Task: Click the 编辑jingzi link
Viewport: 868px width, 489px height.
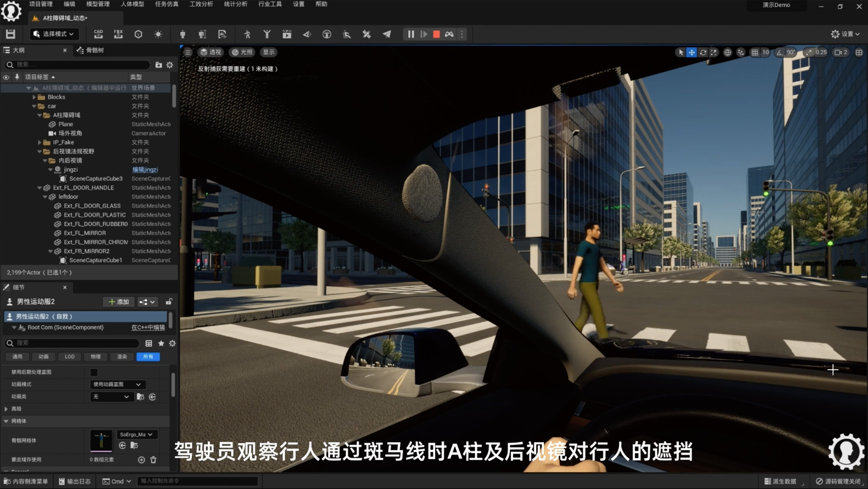Action: pos(145,170)
